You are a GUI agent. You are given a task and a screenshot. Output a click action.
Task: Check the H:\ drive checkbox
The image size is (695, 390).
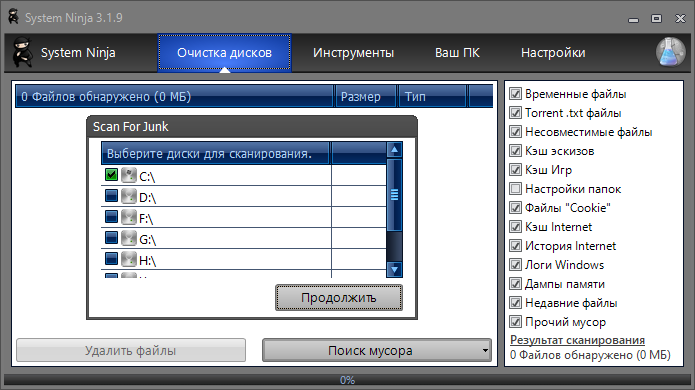111,258
